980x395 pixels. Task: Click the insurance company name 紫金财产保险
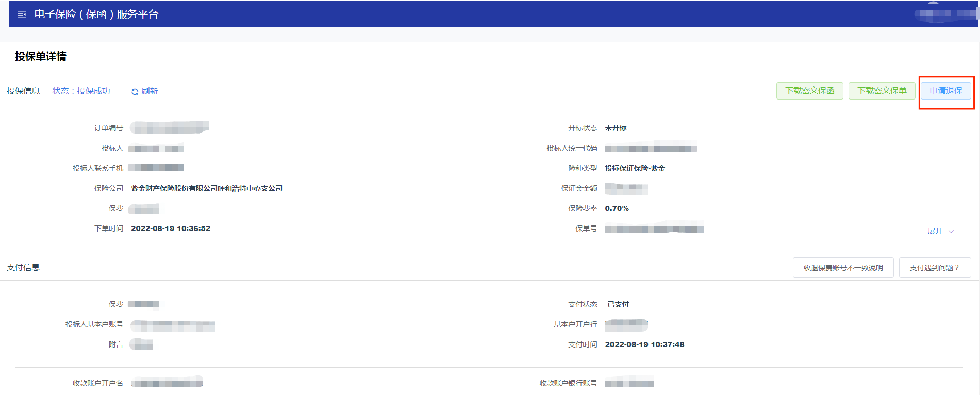pos(207,188)
